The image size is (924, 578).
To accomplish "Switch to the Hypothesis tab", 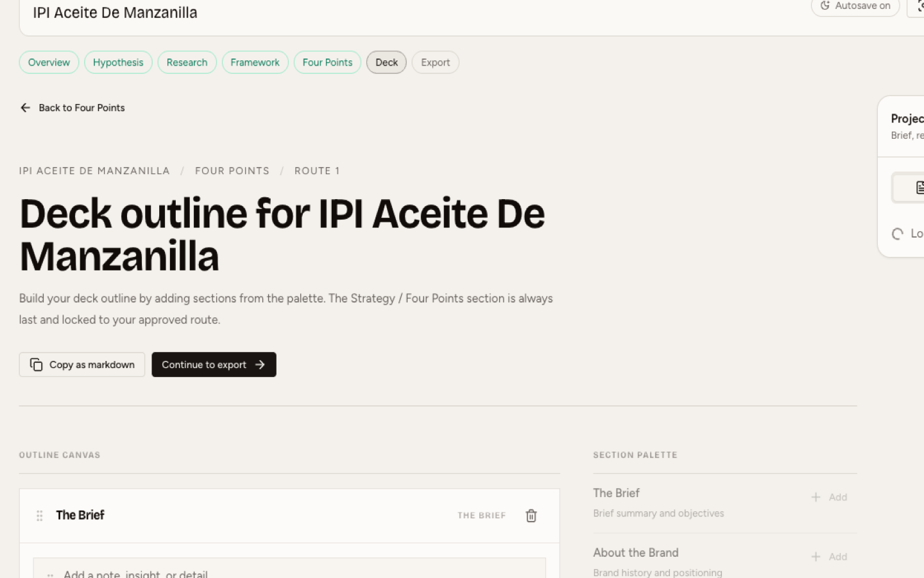I will (118, 62).
